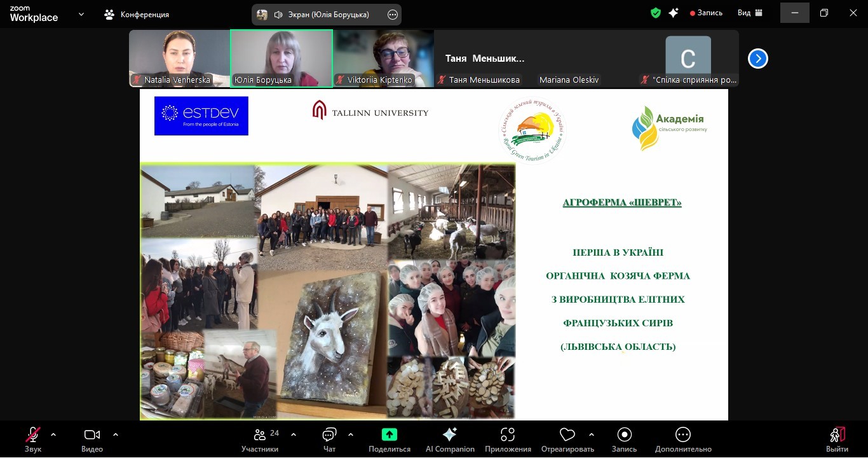868x458 pixels.
Task: Open the Участники list
Action: click(260, 439)
